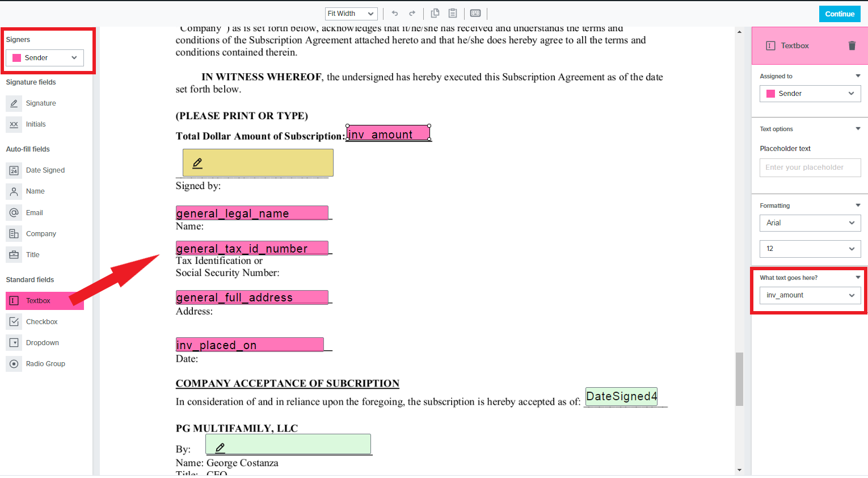868x478 pixels.
Task: Click the undo arrow in toolbar
Action: point(395,14)
